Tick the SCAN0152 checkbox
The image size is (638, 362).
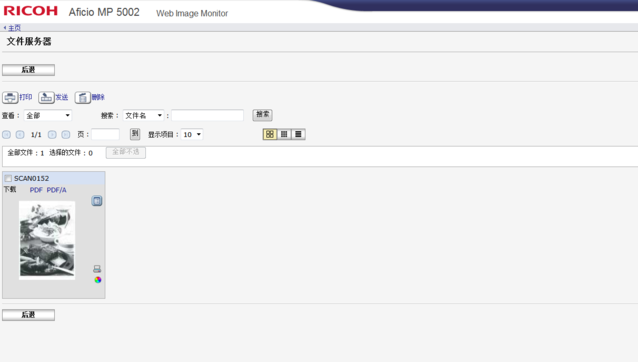(x=8, y=179)
